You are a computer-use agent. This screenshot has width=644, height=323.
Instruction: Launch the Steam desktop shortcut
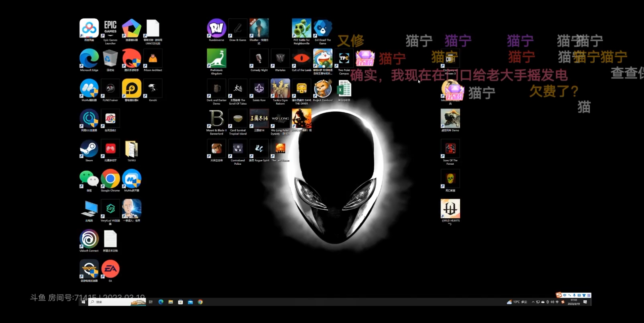click(89, 150)
